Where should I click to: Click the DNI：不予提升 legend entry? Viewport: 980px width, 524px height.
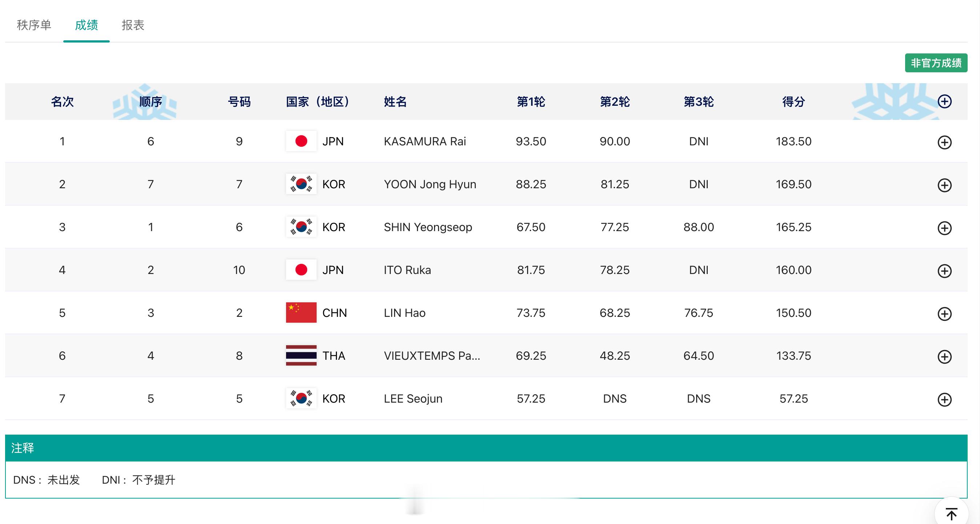pyautogui.click(x=138, y=480)
